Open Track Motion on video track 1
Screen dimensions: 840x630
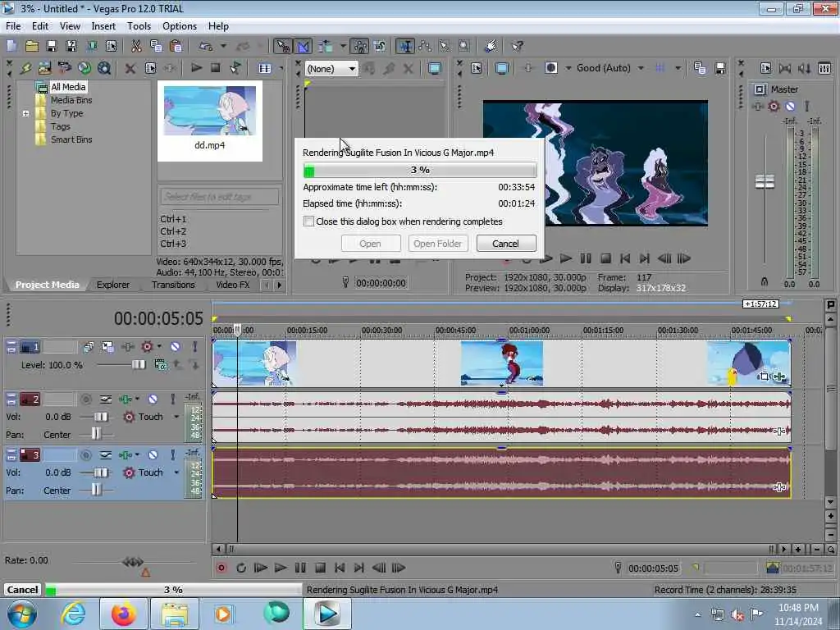pyautogui.click(x=107, y=347)
